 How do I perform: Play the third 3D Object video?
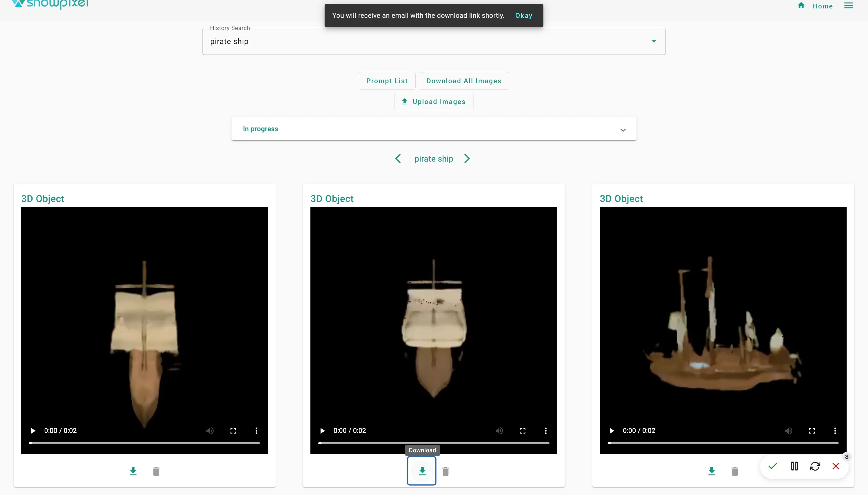[x=612, y=431]
